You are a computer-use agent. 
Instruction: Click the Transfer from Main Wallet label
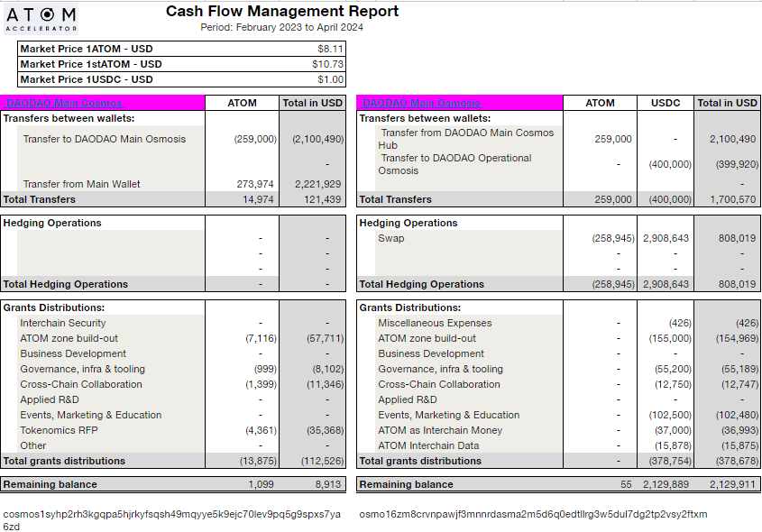click(81, 184)
